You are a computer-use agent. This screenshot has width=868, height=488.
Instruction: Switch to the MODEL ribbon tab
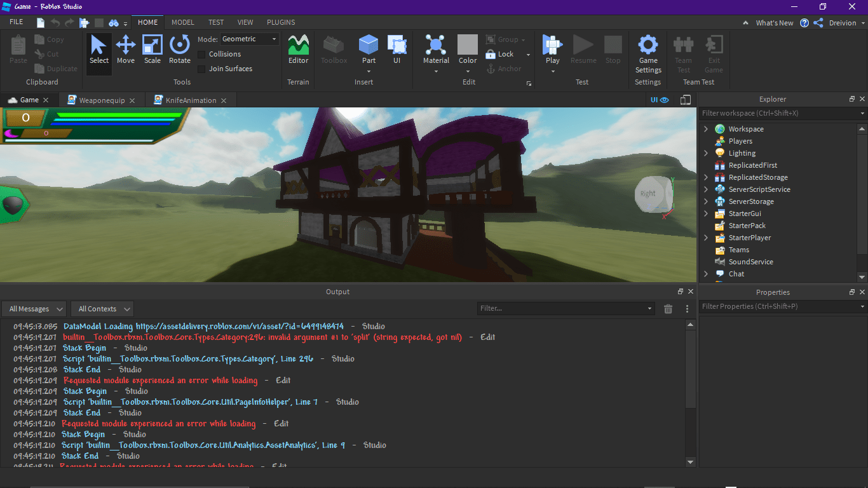[x=182, y=22]
